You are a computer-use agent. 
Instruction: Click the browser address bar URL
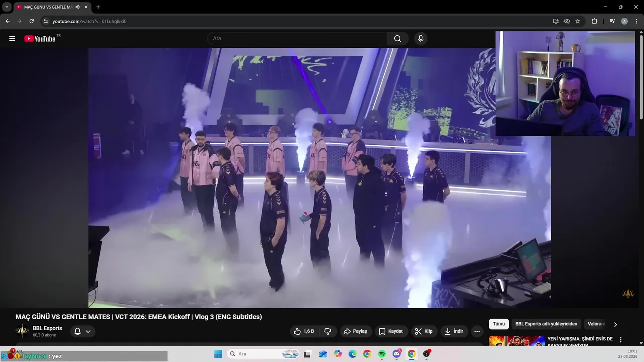90,21
